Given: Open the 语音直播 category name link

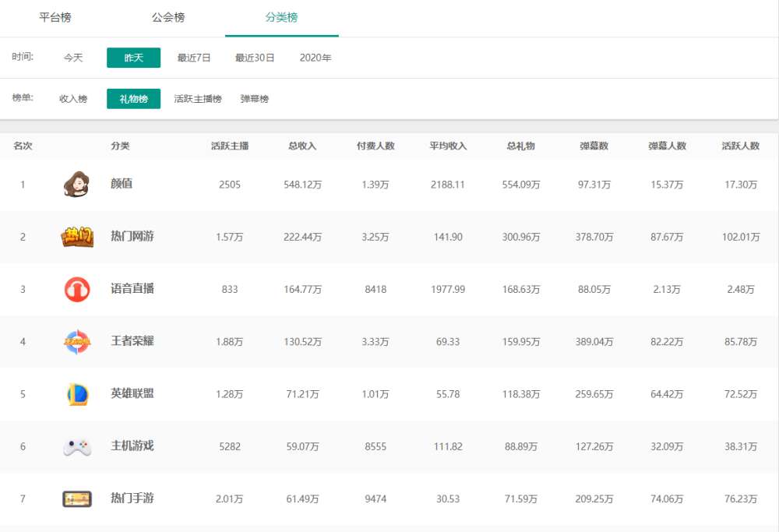Looking at the screenshot, I should tap(132, 289).
